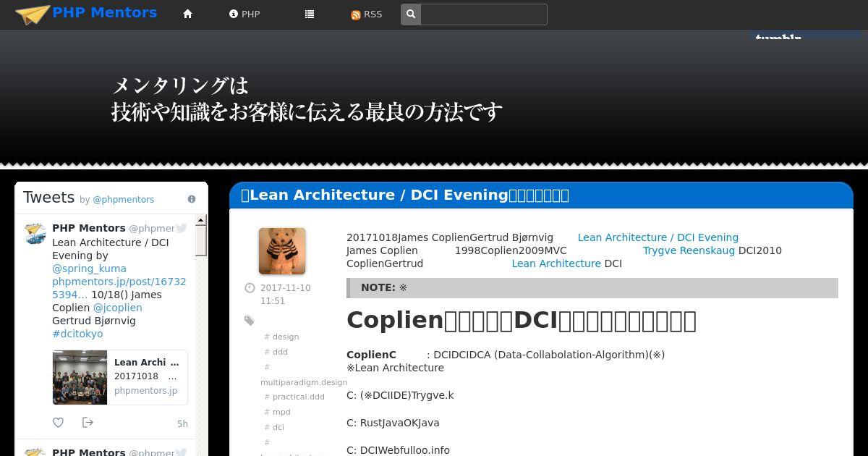Open the # design tag
868x456 pixels.
[x=281, y=337]
